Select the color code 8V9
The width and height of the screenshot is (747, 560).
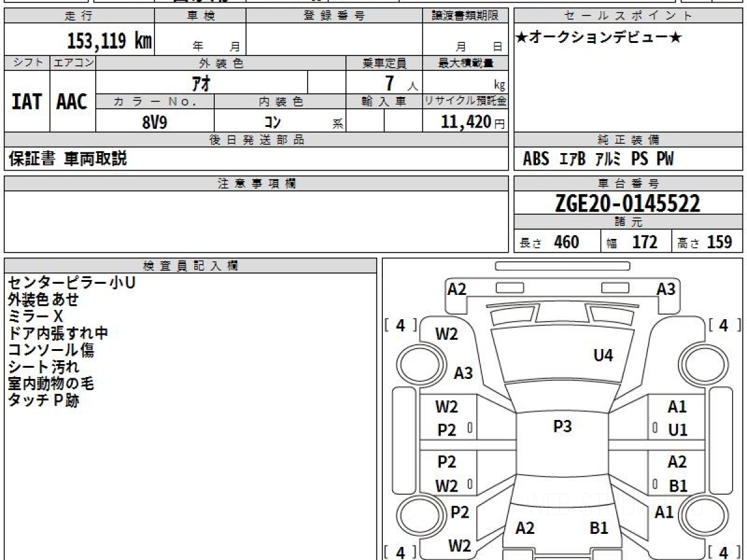pos(154,122)
